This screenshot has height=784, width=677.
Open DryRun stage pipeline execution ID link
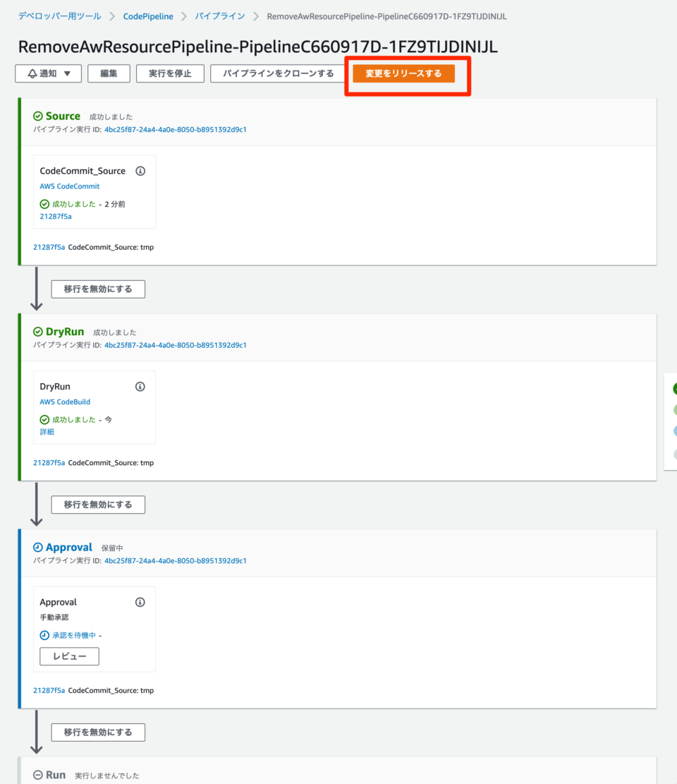pyautogui.click(x=176, y=345)
